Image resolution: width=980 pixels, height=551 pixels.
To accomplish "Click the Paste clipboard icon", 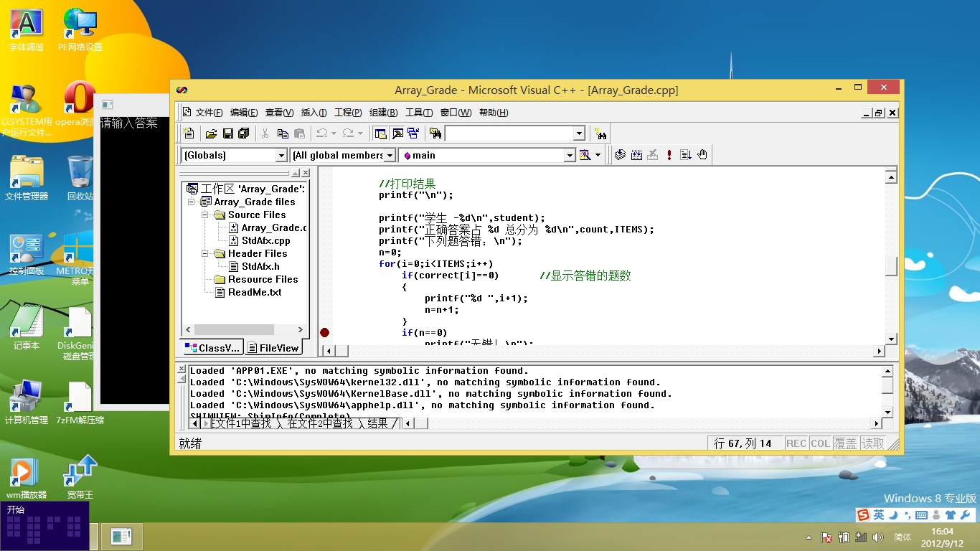I will 300,133.
